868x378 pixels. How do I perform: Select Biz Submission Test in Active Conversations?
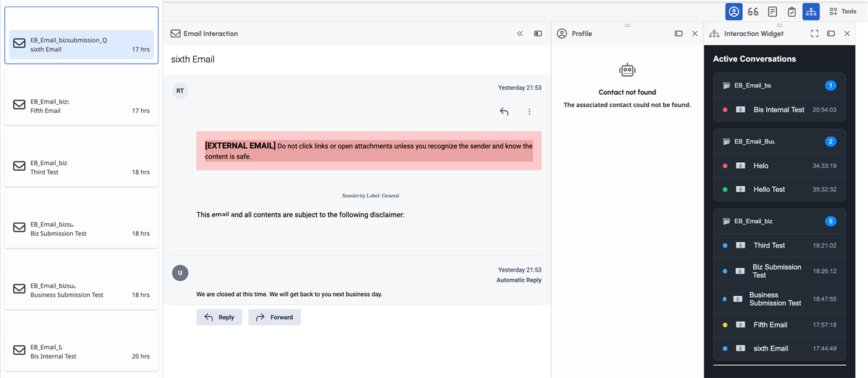click(780, 271)
